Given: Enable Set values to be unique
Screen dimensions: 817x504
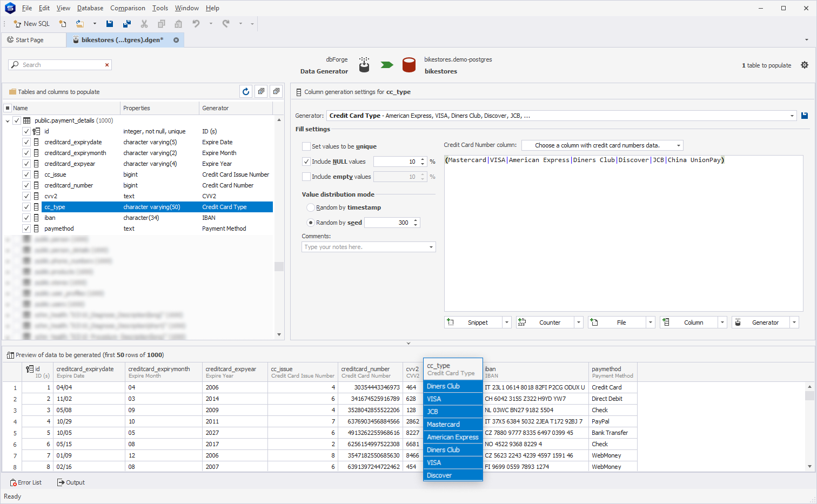Looking at the screenshot, I should pyautogui.click(x=306, y=146).
